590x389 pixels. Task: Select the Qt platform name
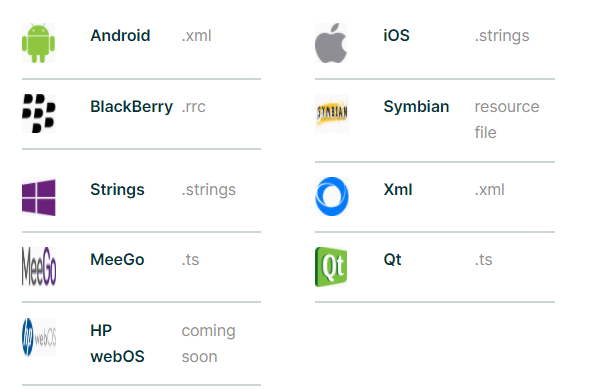point(392,260)
